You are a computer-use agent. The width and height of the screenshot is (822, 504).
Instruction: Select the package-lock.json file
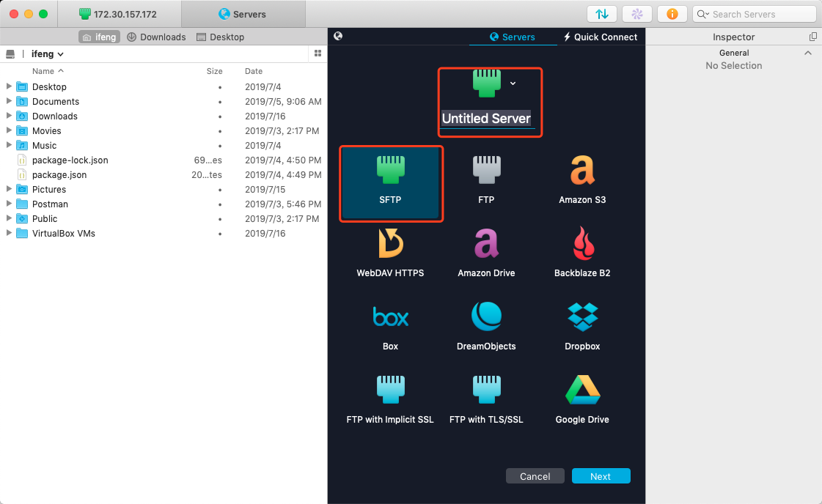coord(70,160)
